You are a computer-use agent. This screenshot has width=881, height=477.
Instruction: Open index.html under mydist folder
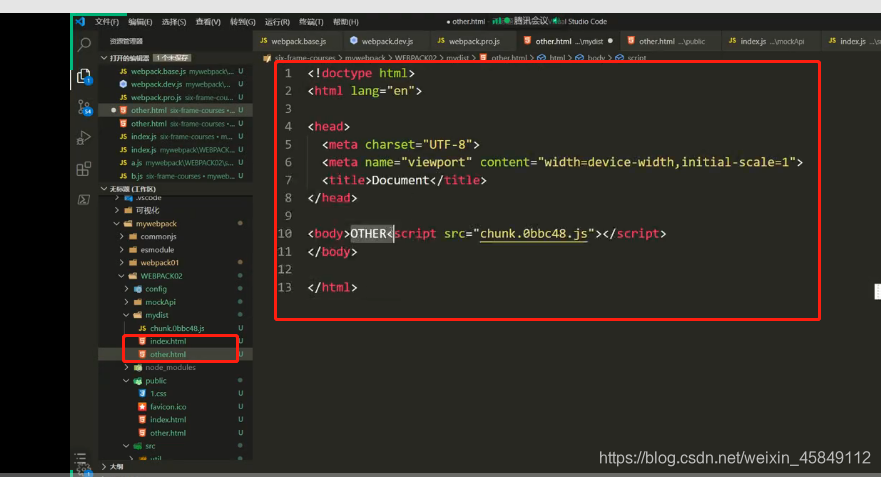point(167,341)
